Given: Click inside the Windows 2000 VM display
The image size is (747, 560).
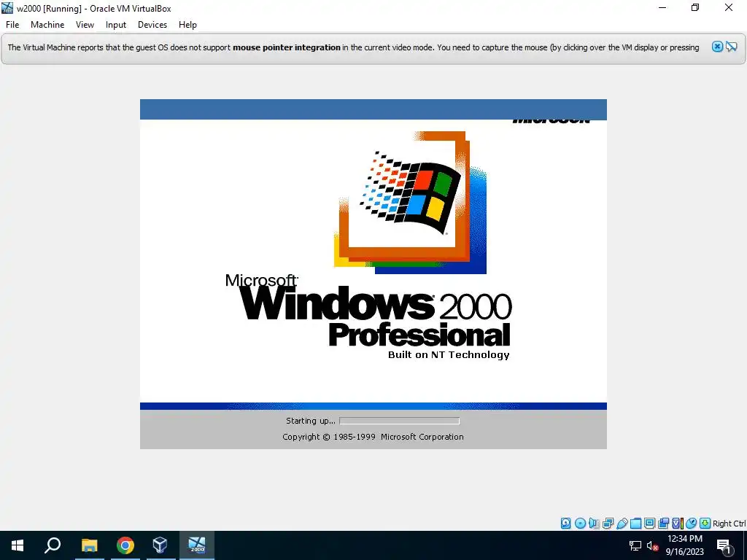Looking at the screenshot, I should [x=373, y=274].
